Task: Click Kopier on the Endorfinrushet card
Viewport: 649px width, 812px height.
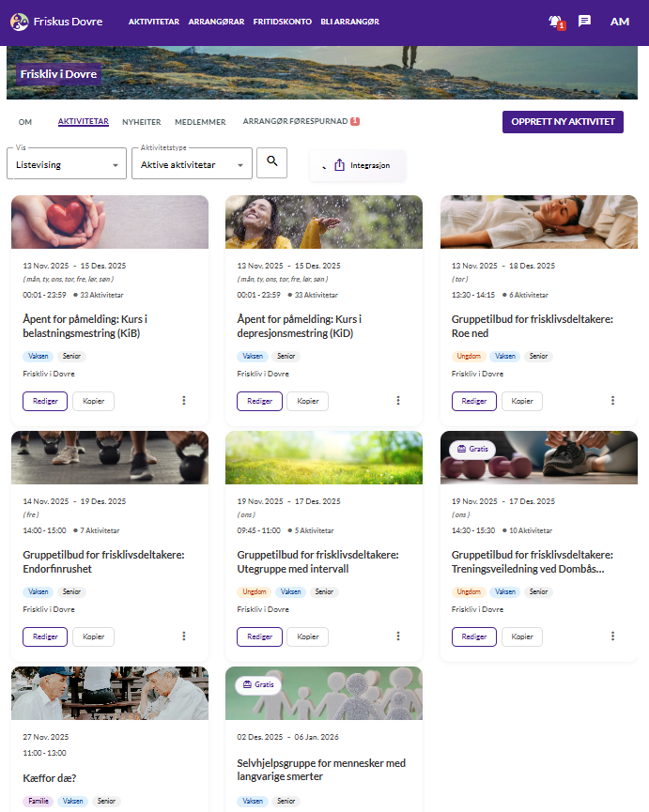Action: pos(93,636)
